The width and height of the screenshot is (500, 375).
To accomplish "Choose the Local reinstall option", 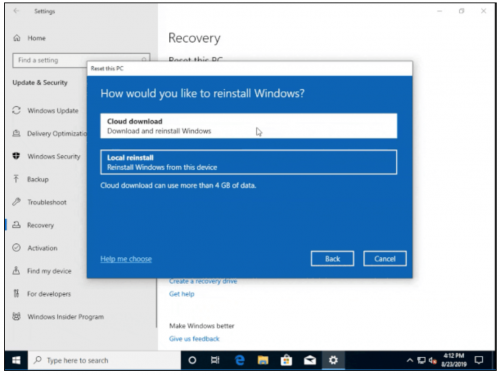I will click(x=249, y=162).
